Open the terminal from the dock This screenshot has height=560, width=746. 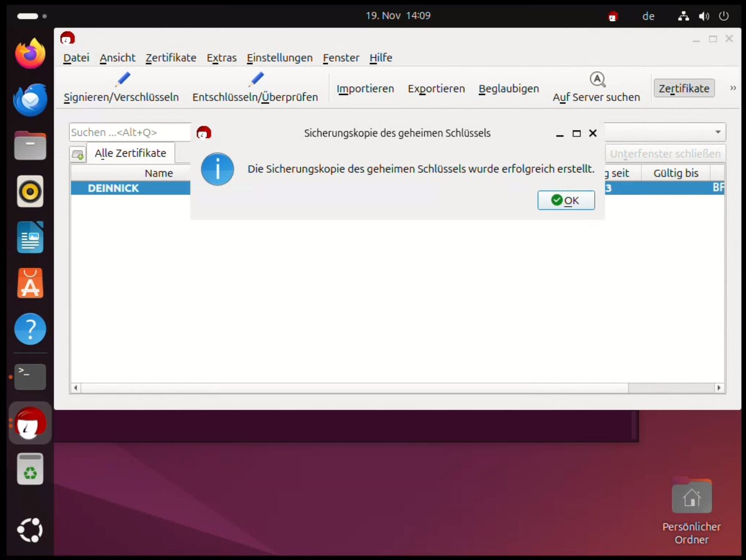(30, 376)
